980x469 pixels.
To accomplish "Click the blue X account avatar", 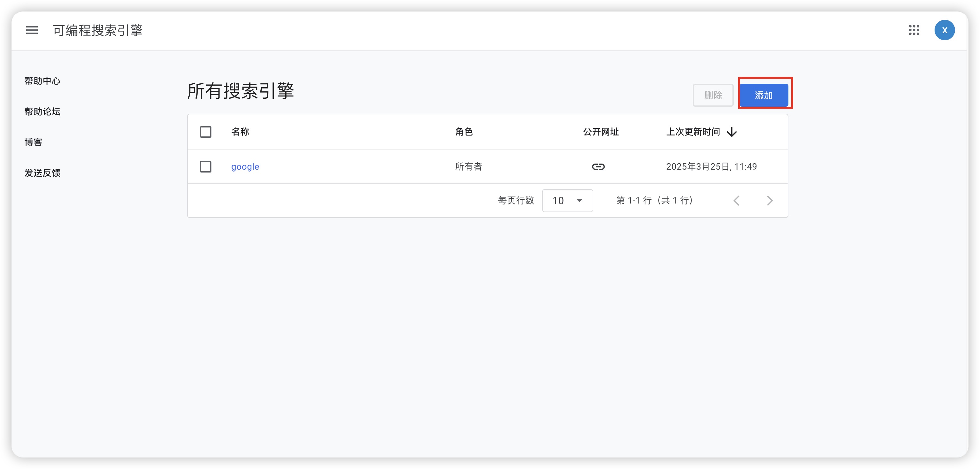I will click(944, 30).
